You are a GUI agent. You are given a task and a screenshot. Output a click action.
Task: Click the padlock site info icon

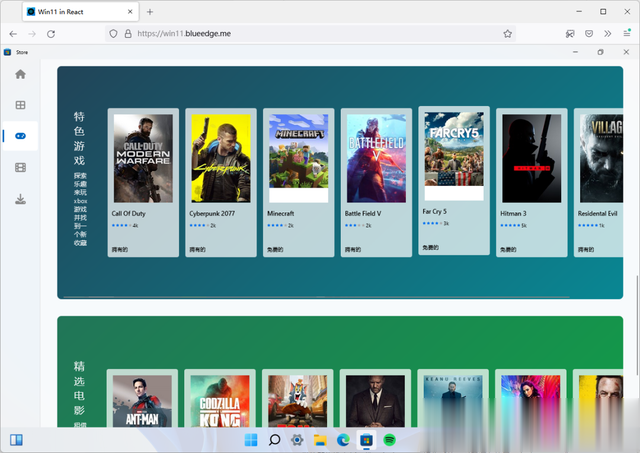128,33
